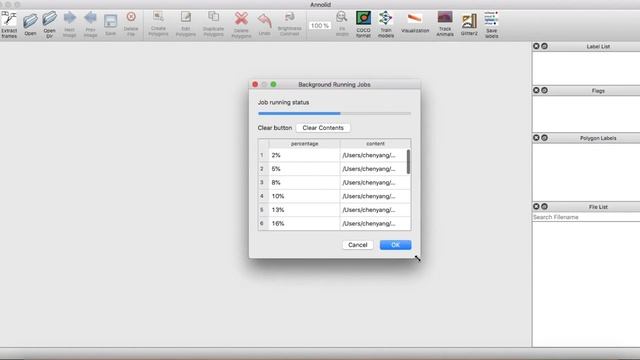This screenshot has width=640, height=360.
Task: Click the Undo arrow icon
Action: click(264, 24)
